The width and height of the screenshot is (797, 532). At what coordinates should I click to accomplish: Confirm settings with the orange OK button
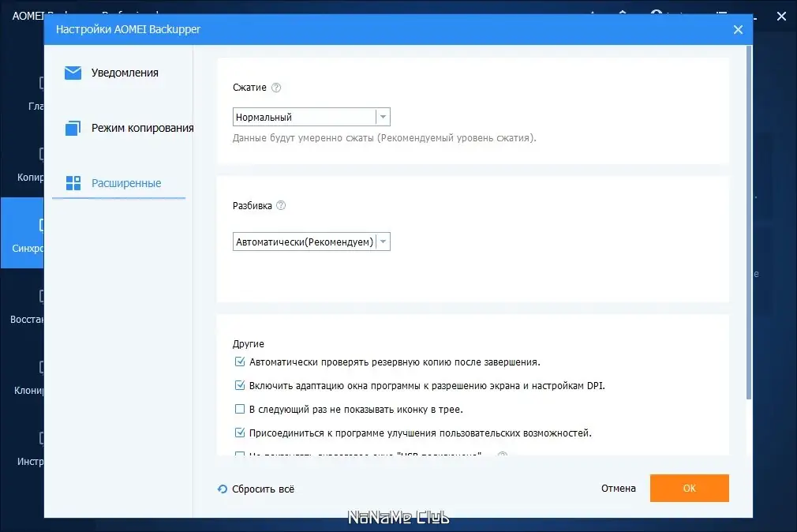(x=689, y=489)
